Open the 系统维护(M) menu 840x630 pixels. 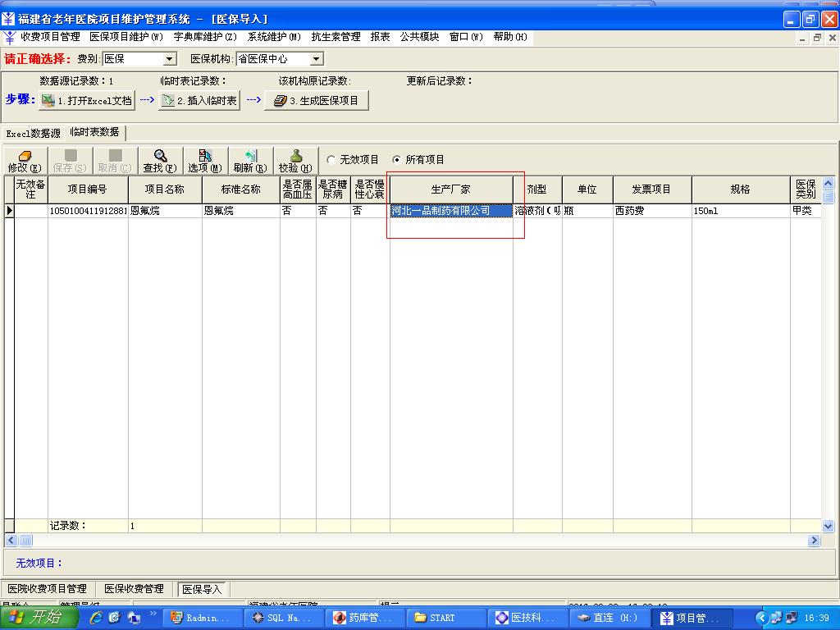tap(274, 37)
